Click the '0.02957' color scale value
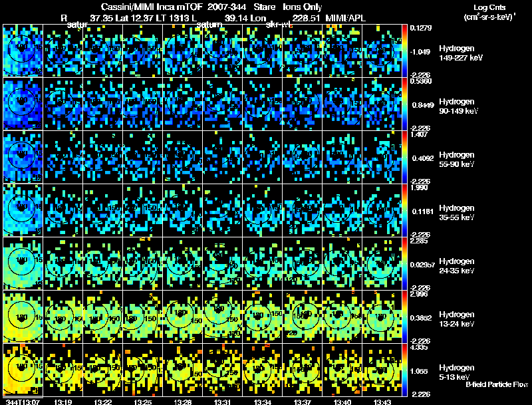 click(422, 265)
